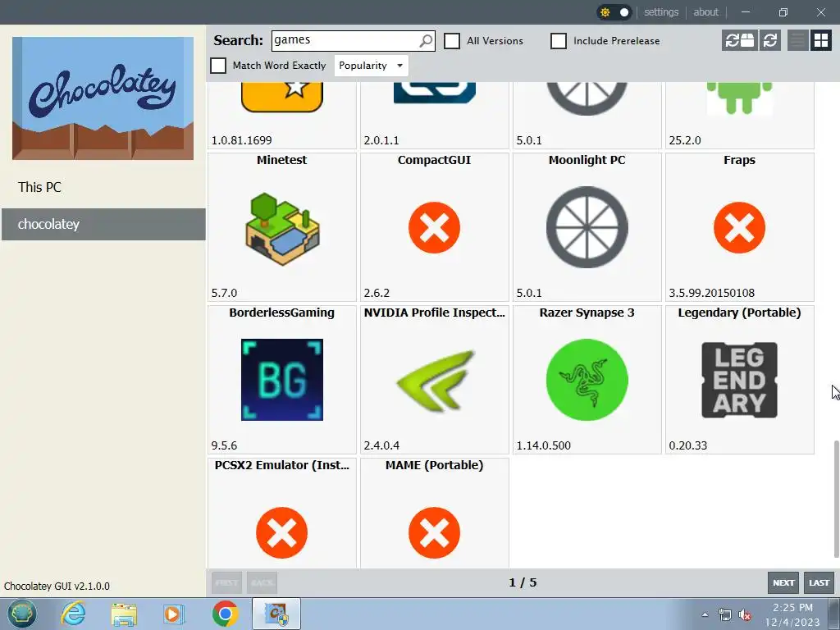
Task: Click the version text 3.5.99.20150108
Action: (x=711, y=293)
